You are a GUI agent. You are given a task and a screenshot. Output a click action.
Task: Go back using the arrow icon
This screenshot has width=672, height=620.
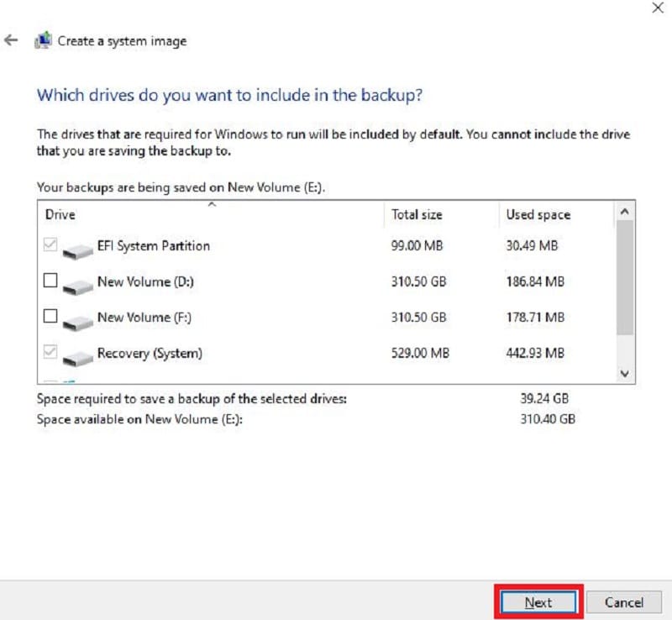(x=11, y=40)
